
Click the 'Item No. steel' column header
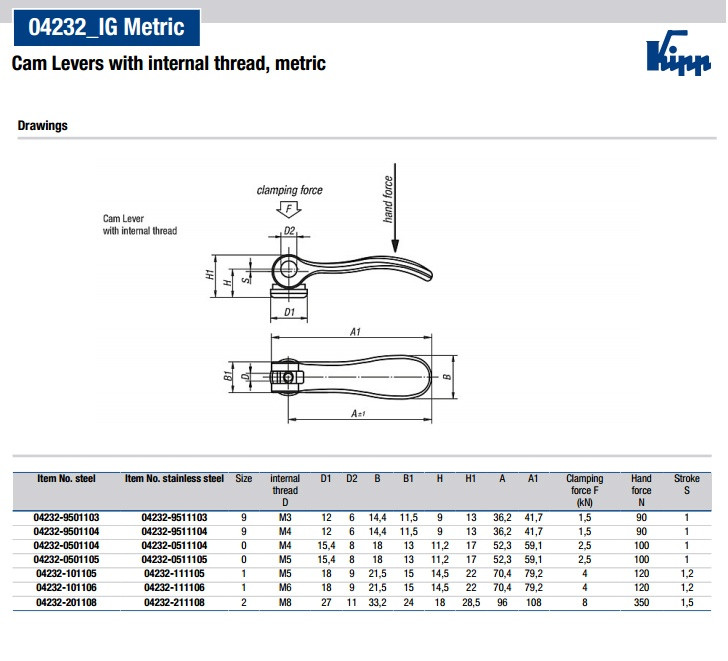66,479
